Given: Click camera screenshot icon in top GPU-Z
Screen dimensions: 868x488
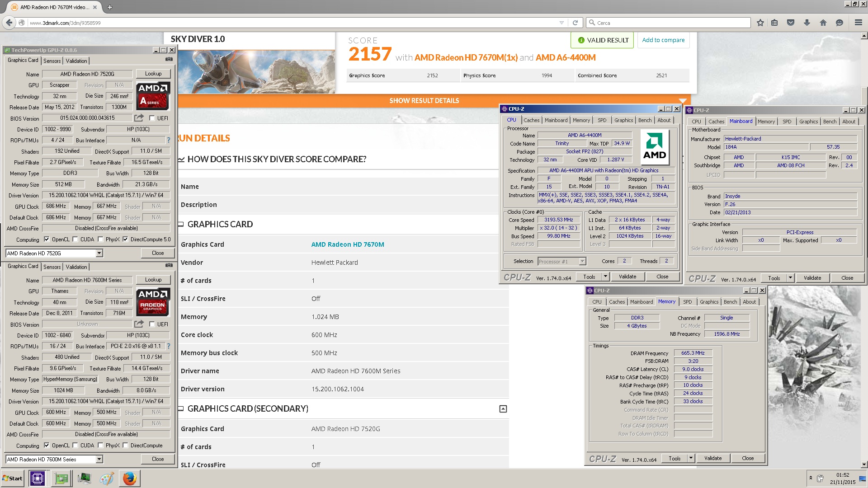Looking at the screenshot, I should click(x=169, y=60).
